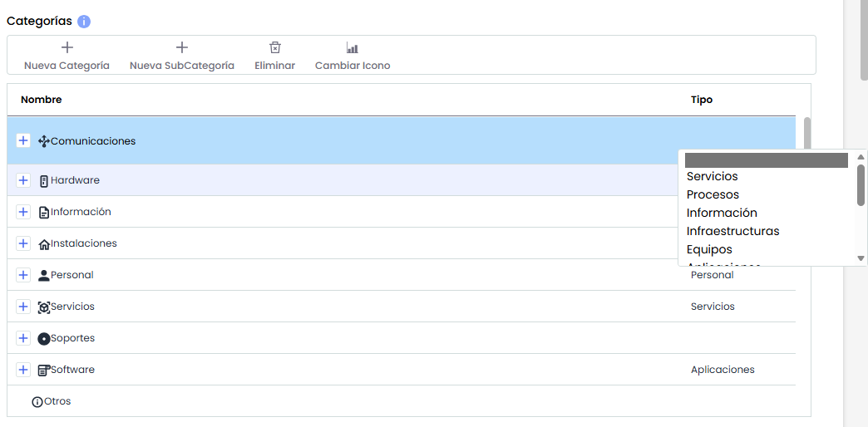
Task: Click the dropdown list scroll down arrow
Action: (861, 259)
